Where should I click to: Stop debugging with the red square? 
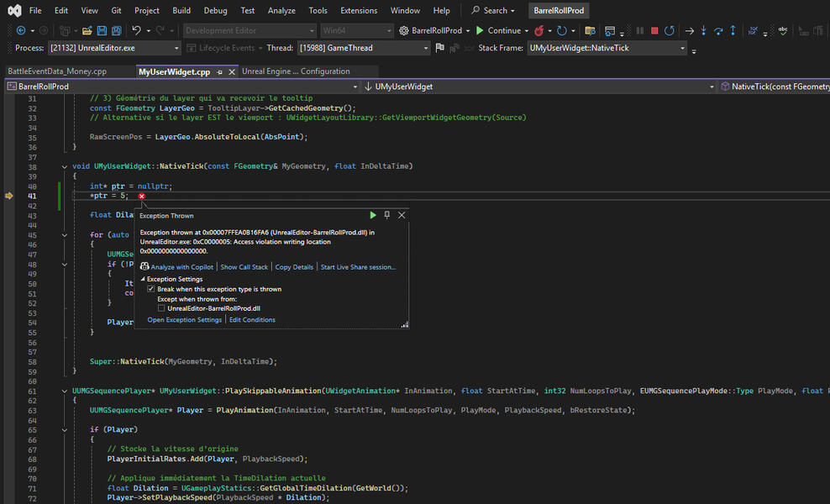pos(654,30)
